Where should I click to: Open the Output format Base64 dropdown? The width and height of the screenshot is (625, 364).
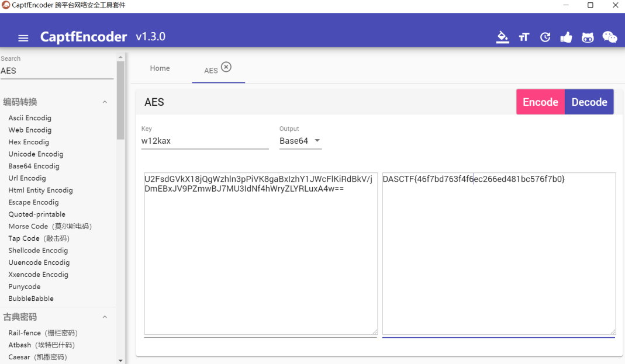click(x=300, y=141)
